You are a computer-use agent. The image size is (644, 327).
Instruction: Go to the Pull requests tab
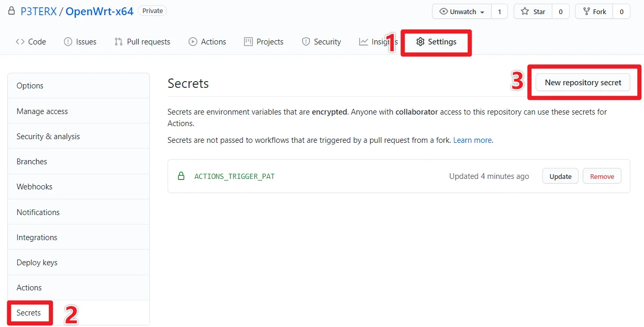click(142, 42)
